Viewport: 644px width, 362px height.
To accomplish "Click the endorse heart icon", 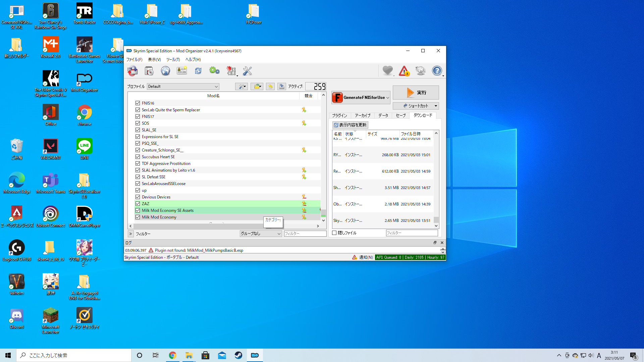I will 388,71.
